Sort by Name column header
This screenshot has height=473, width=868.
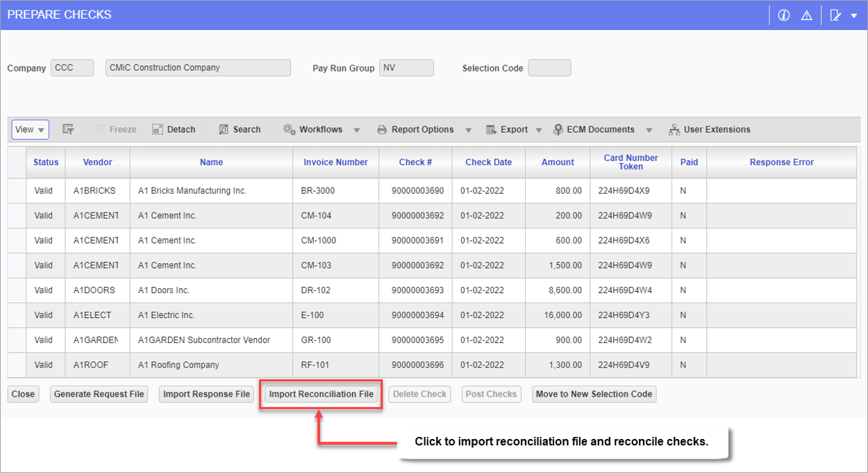click(211, 162)
